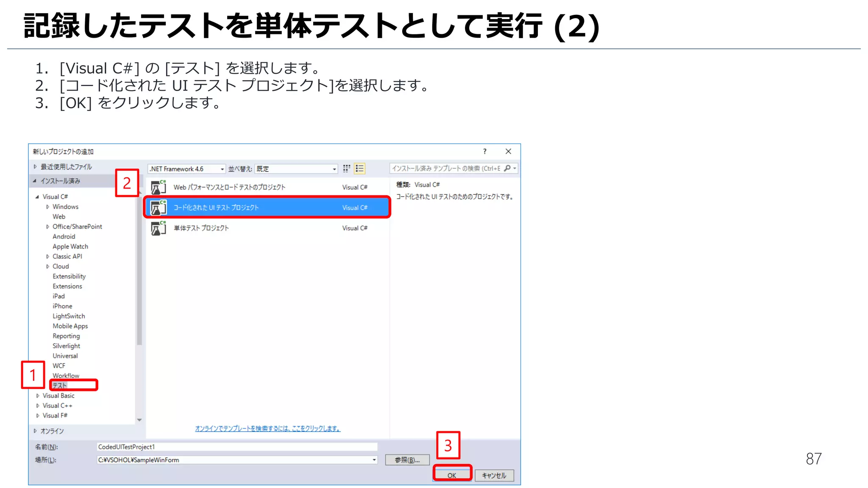
Task: Close the new project dialog
Action: 508,151
